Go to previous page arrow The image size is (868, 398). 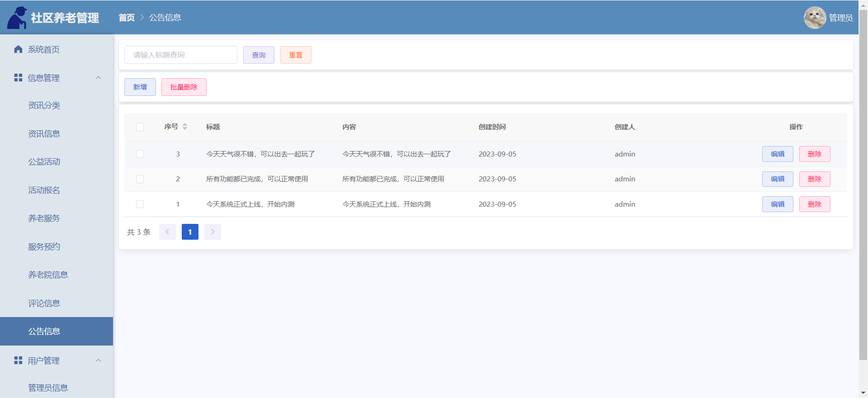[x=167, y=232]
